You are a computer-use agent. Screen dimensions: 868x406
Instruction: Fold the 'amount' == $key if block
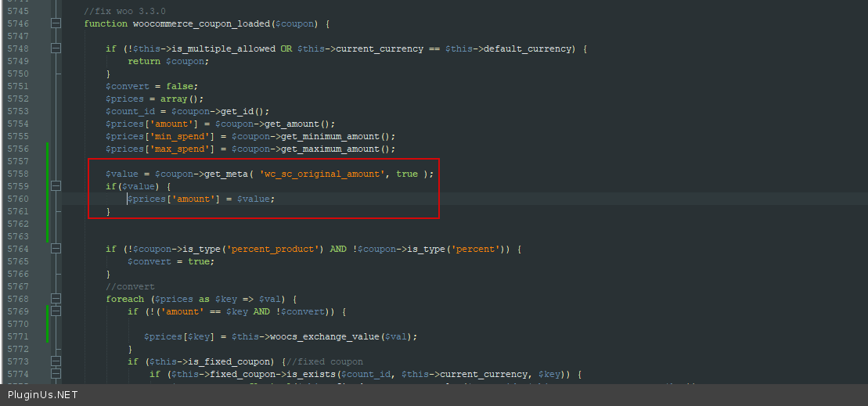(56, 311)
